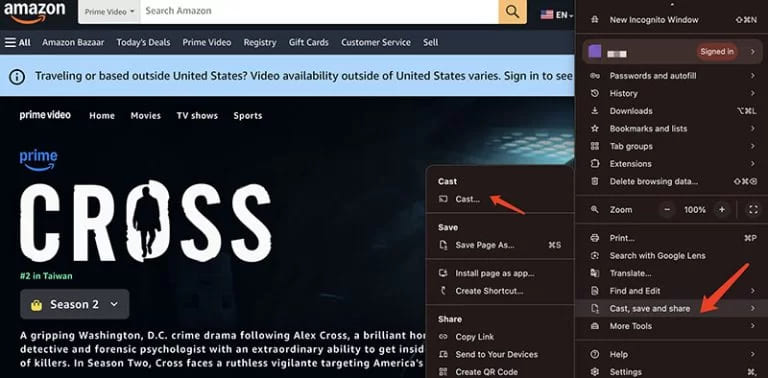768x378 pixels.
Task: Click the Save Page As icon
Action: pos(443,245)
